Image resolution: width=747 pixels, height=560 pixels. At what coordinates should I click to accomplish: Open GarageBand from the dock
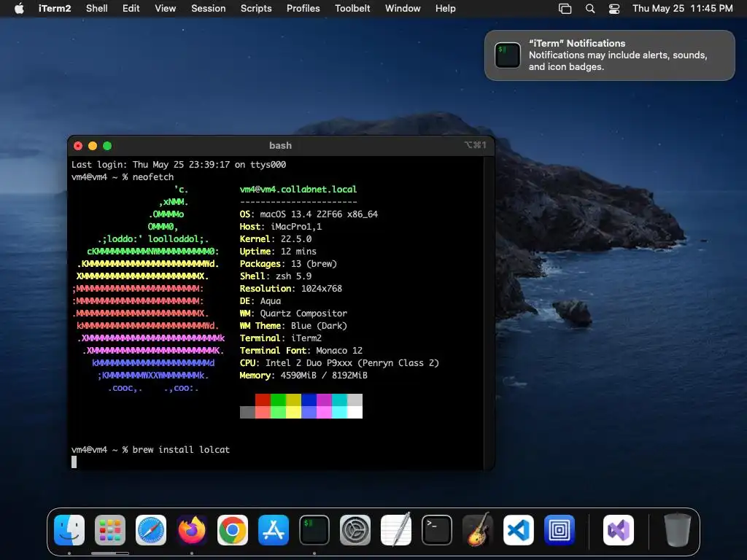478,530
